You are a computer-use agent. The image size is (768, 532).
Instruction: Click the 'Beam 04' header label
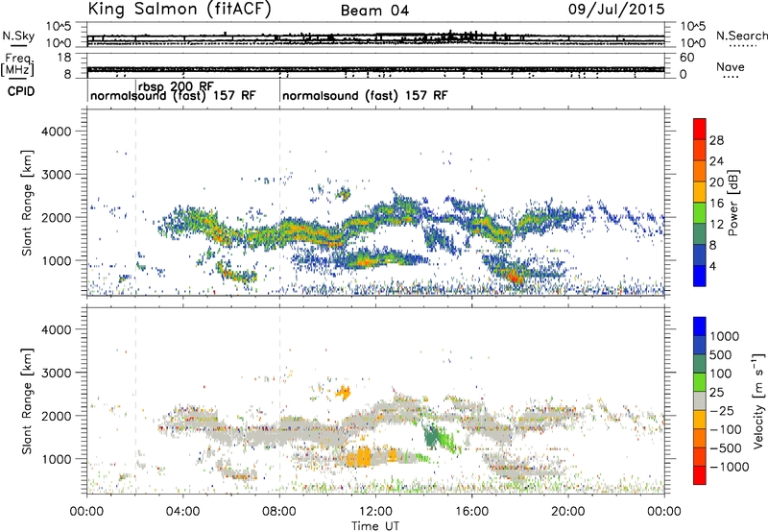pyautogui.click(x=374, y=11)
